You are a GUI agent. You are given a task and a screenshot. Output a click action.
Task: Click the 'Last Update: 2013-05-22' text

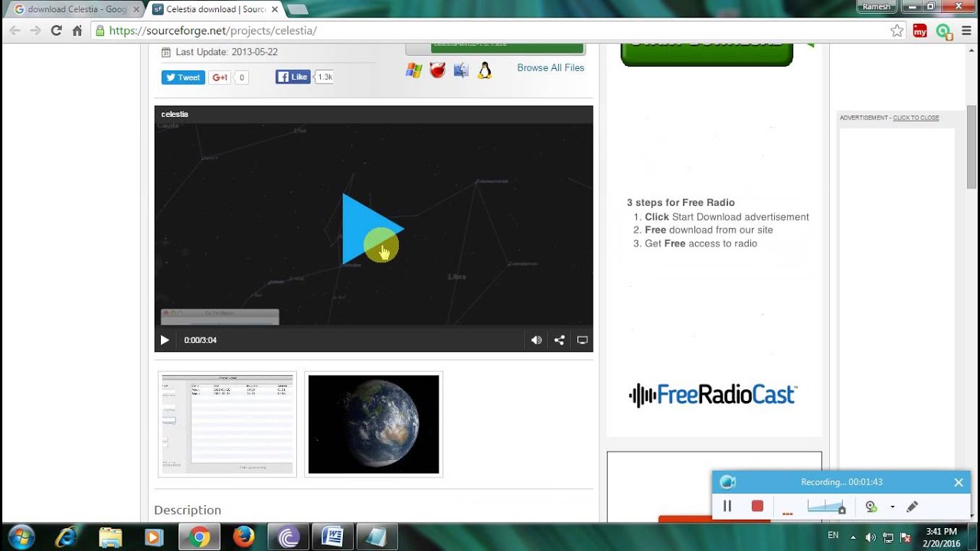pyautogui.click(x=227, y=52)
